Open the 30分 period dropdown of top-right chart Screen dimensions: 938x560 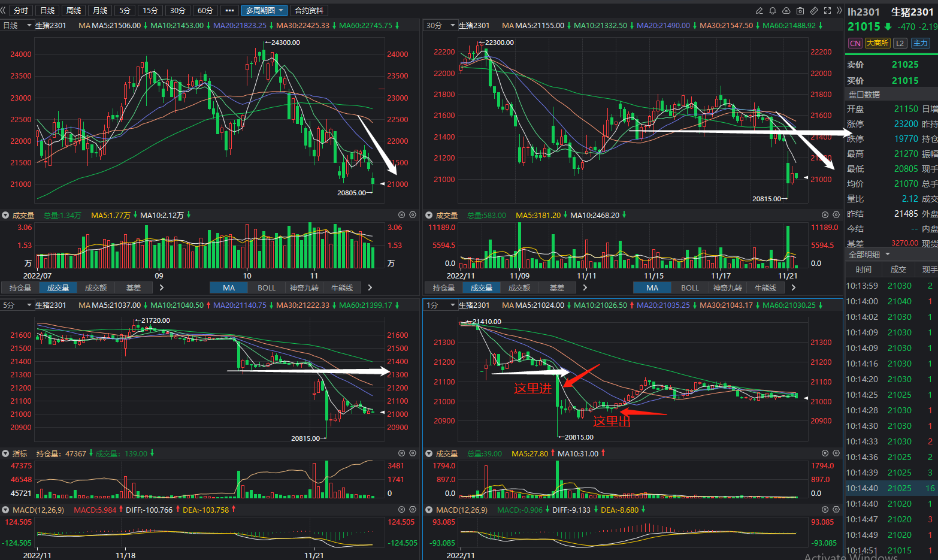click(440, 26)
